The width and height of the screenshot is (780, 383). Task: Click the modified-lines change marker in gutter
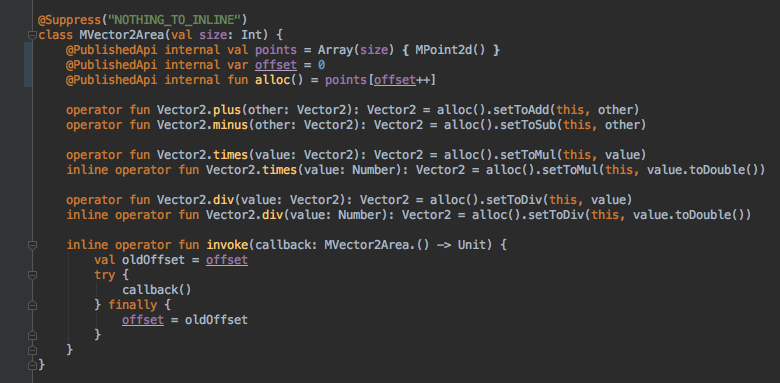28,65
